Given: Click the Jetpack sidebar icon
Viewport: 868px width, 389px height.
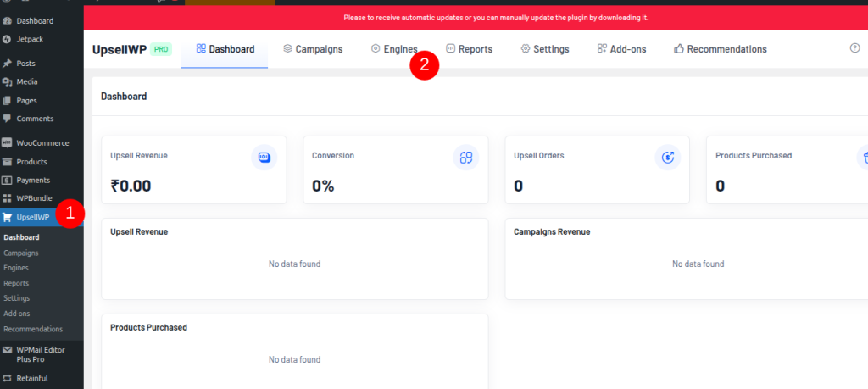Looking at the screenshot, I should (x=7, y=39).
